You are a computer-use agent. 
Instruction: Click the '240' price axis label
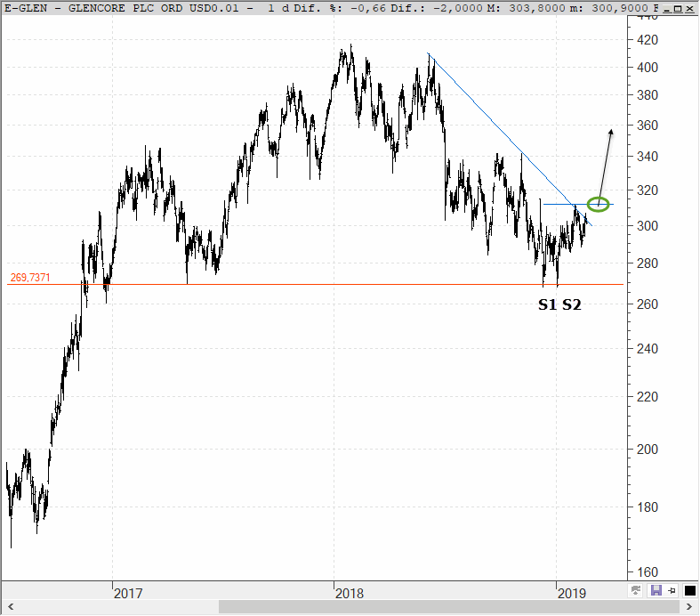(648, 348)
